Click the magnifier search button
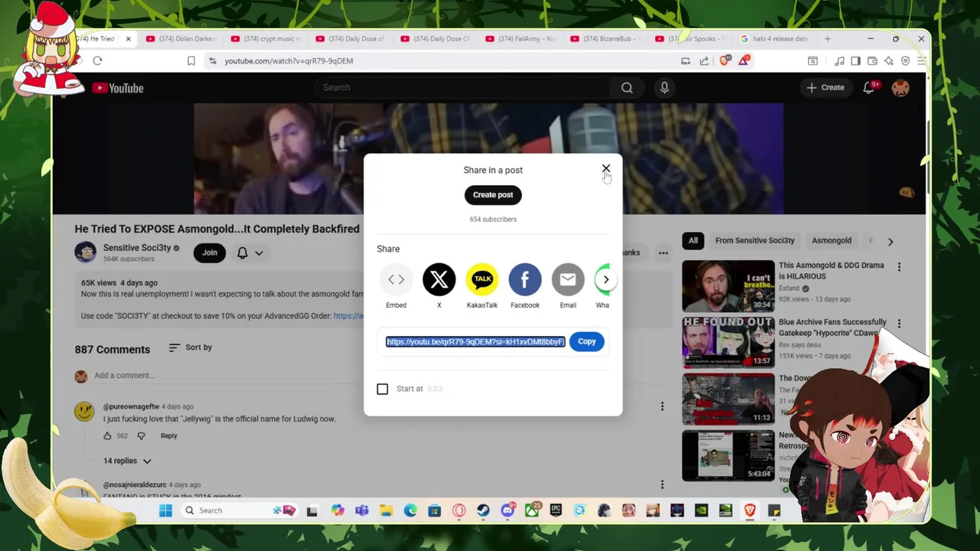 point(627,87)
